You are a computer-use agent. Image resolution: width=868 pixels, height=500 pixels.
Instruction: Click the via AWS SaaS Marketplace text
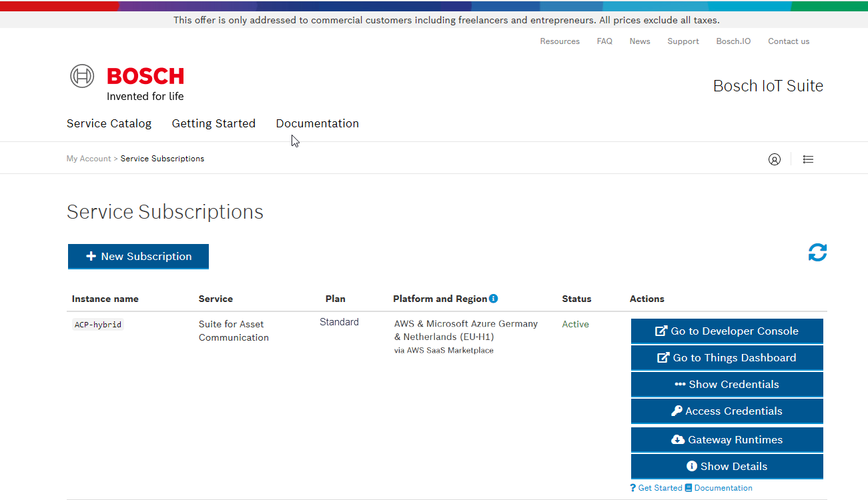[444, 350]
